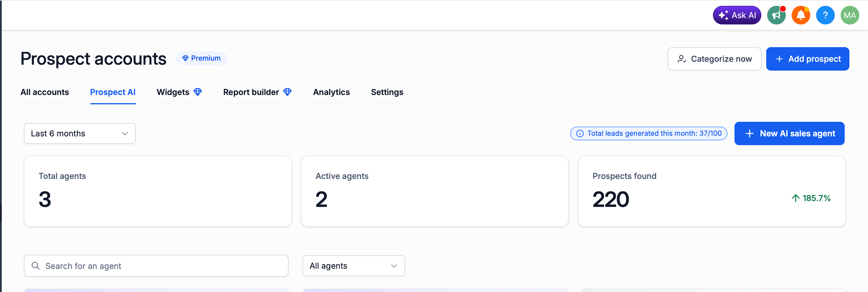Click the chevron on the date range selector

(125, 134)
